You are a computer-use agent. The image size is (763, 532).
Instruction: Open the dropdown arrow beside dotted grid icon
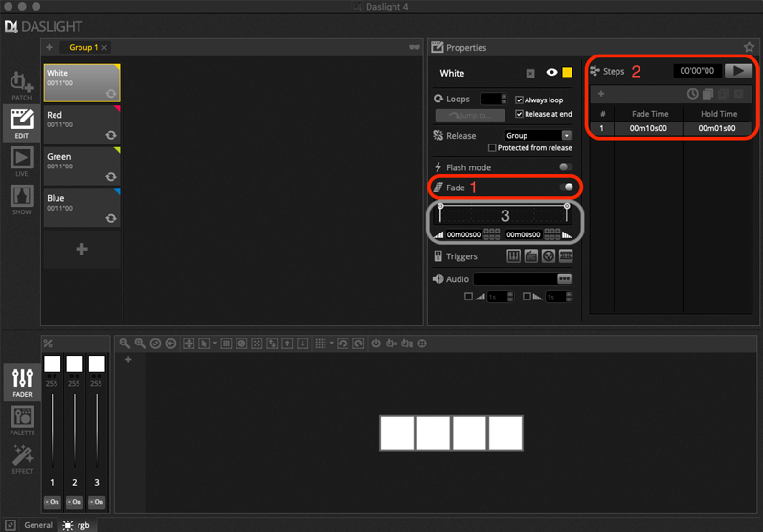coord(332,344)
